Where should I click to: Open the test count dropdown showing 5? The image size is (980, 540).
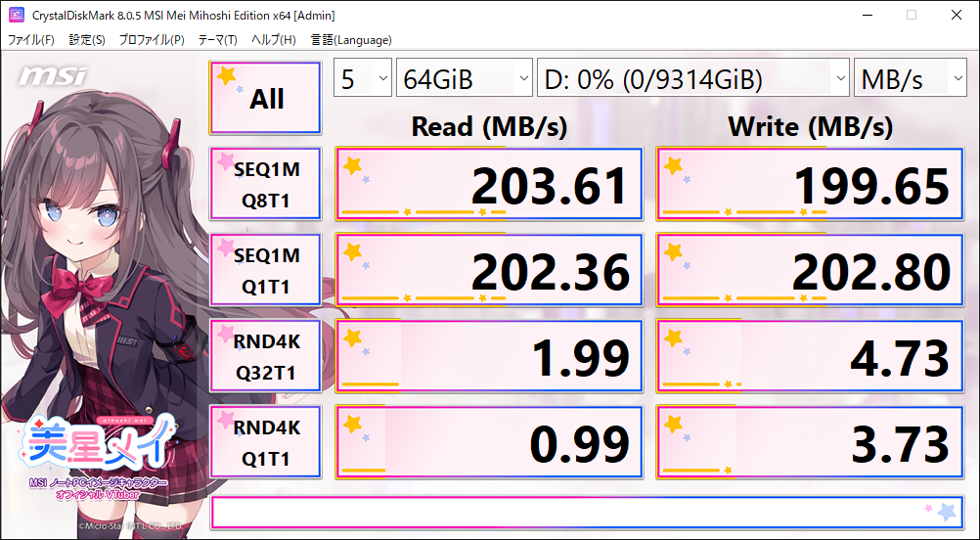pyautogui.click(x=363, y=77)
